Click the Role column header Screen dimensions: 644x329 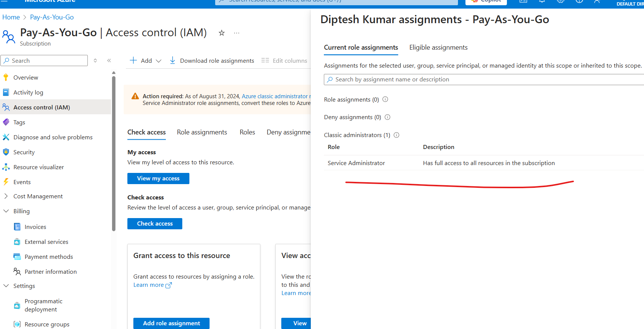pyautogui.click(x=334, y=147)
